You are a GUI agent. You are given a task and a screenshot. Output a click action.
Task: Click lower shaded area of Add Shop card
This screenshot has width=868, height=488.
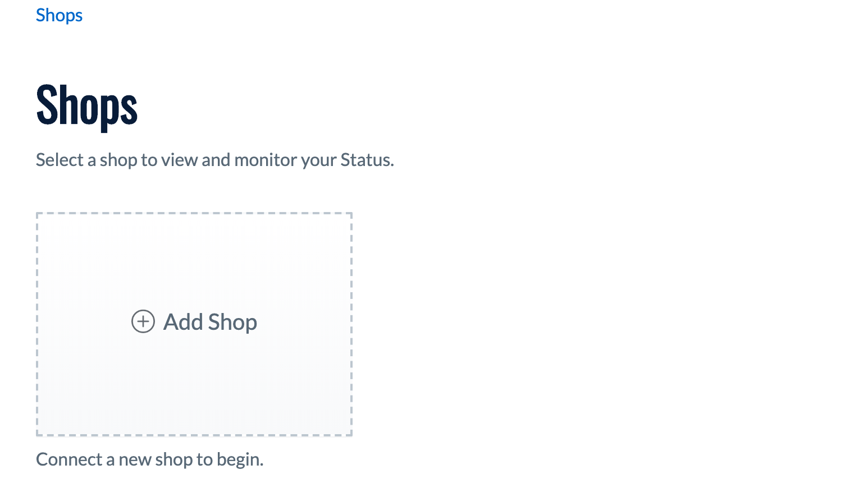[194, 393]
